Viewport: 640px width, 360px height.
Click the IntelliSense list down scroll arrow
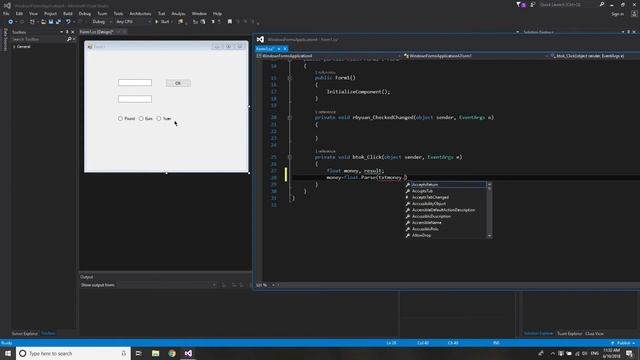pos(489,236)
